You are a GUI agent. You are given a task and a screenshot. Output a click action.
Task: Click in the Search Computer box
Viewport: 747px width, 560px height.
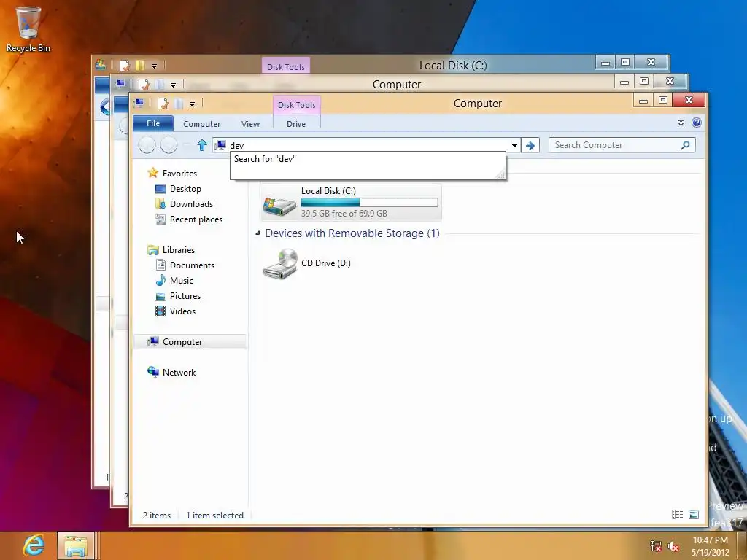click(614, 145)
